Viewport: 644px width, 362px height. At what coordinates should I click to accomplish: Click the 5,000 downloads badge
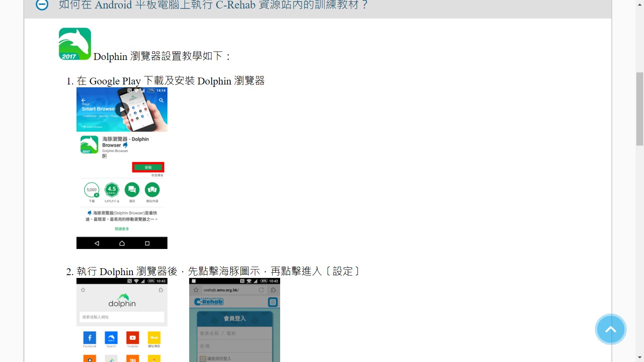click(x=92, y=190)
